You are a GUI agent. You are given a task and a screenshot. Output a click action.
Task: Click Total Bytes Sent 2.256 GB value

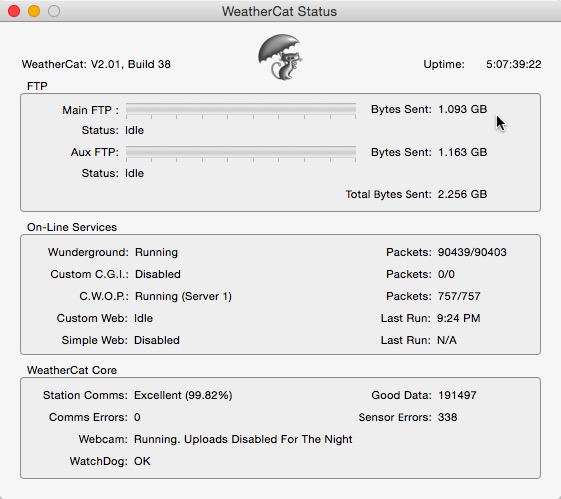click(462, 194)
